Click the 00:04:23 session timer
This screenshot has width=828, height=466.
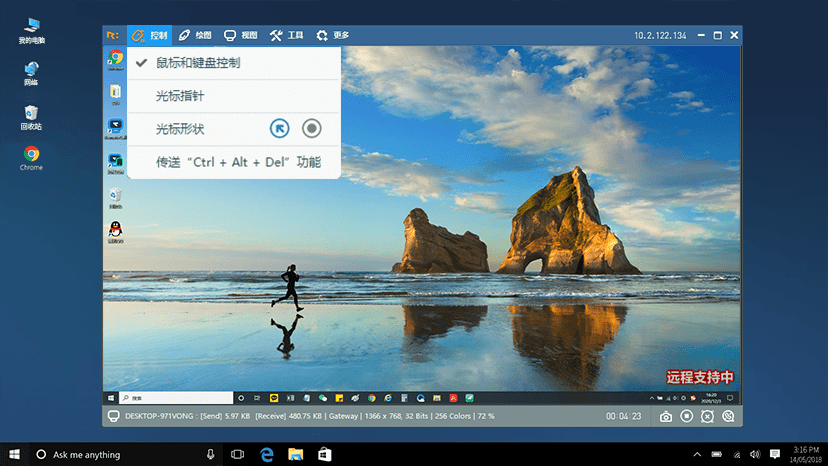(x=623, y=416)
